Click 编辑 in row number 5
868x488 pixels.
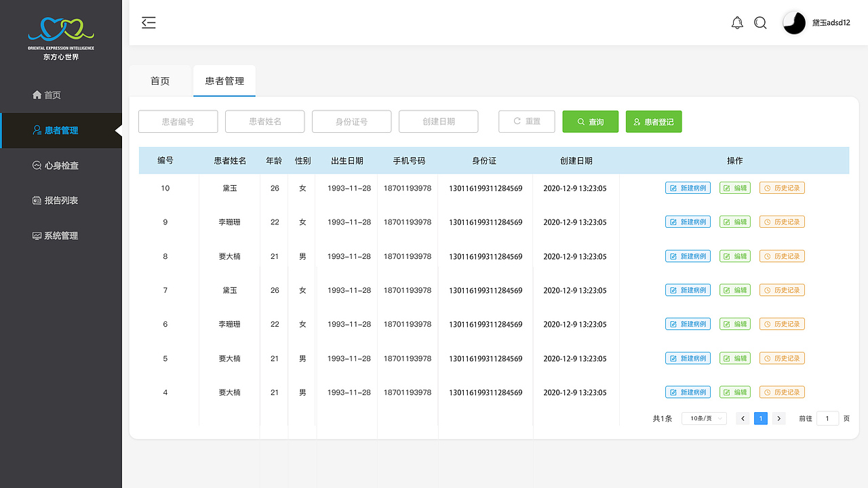735,358
